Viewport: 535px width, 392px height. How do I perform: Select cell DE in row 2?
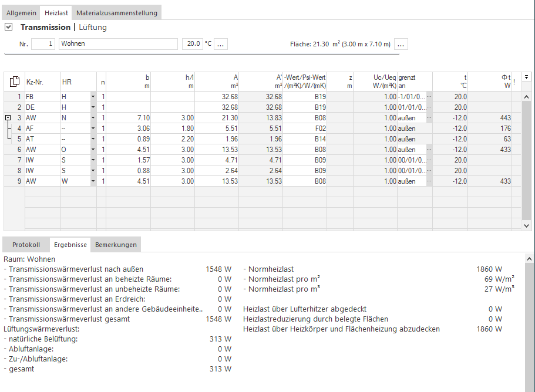[x=43, y=107]
